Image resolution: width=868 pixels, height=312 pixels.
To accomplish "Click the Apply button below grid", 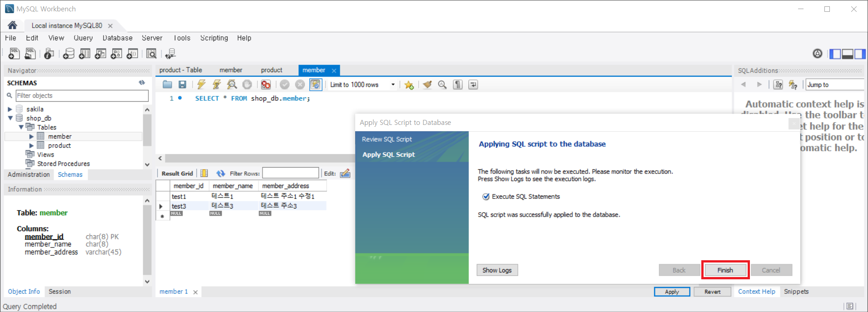I will [x=672, y=292].
